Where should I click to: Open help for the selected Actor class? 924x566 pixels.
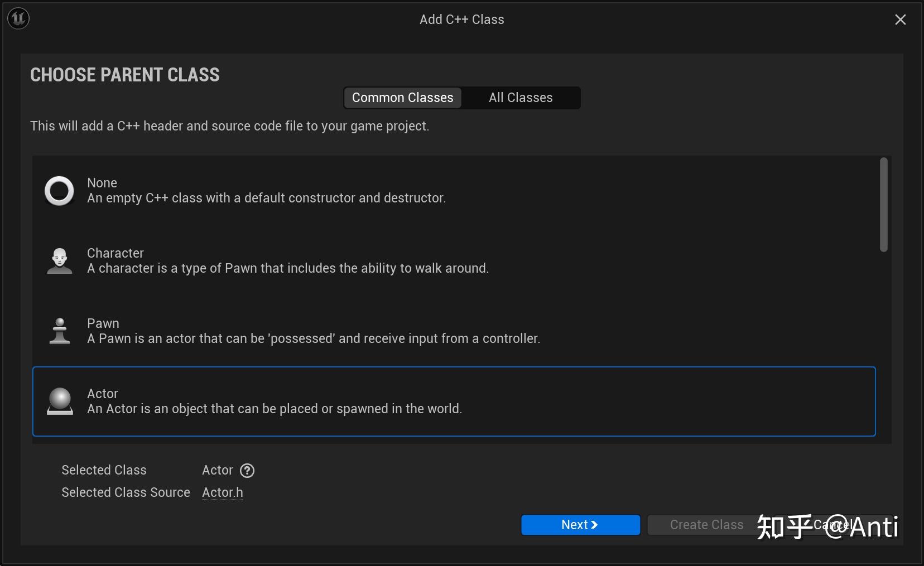247,471
